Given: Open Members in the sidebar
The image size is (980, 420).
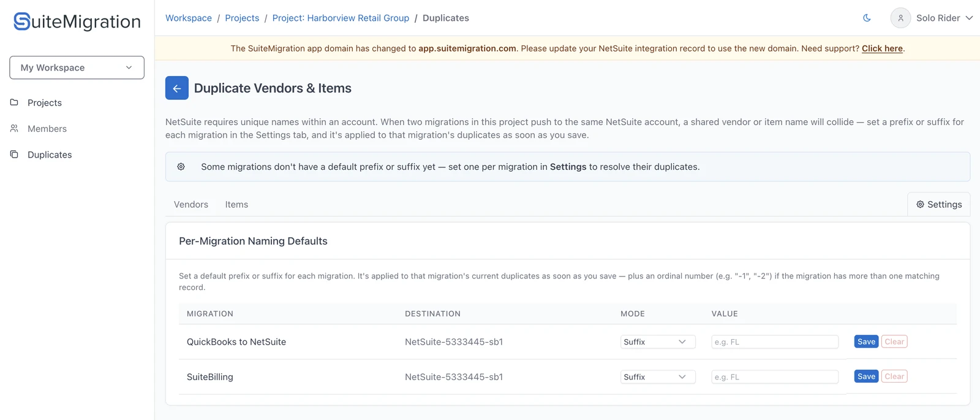Looking at the screenshot, I should point(47,129).
